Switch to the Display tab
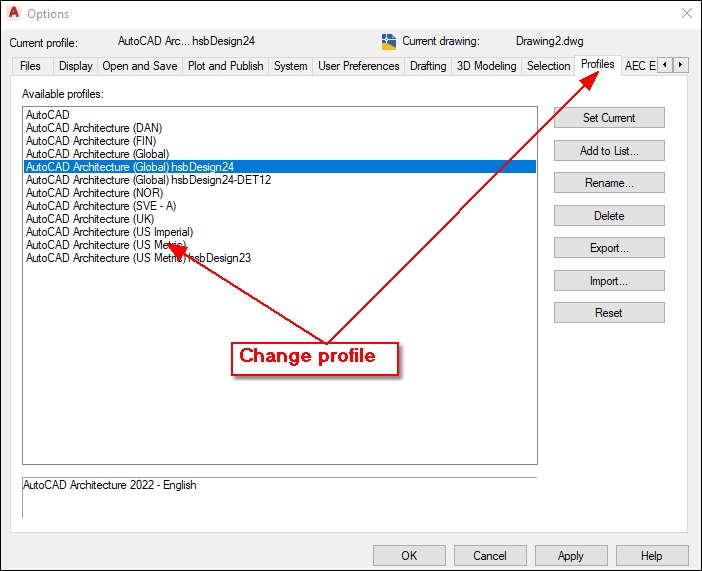The width and height of the screenshot is (702, 571). click(x=76, y=66)
